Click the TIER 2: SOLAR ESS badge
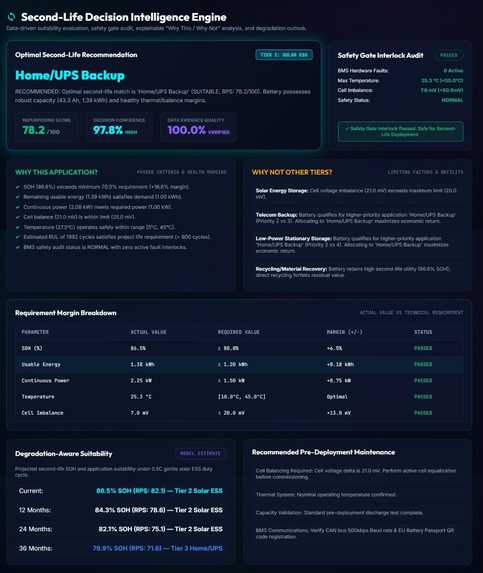Image resolution: width=483 pixels, height=573 pixels. coord(284,55)
